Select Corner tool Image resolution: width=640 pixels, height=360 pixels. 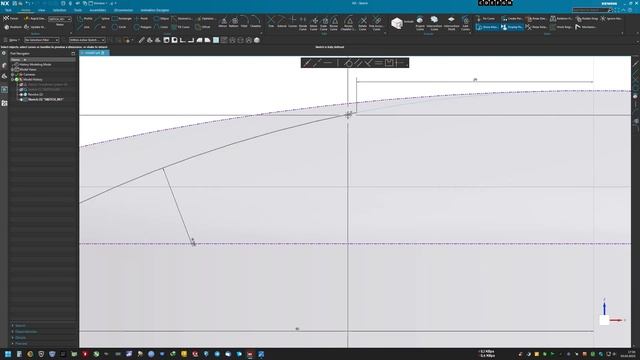tap(293, 22)
